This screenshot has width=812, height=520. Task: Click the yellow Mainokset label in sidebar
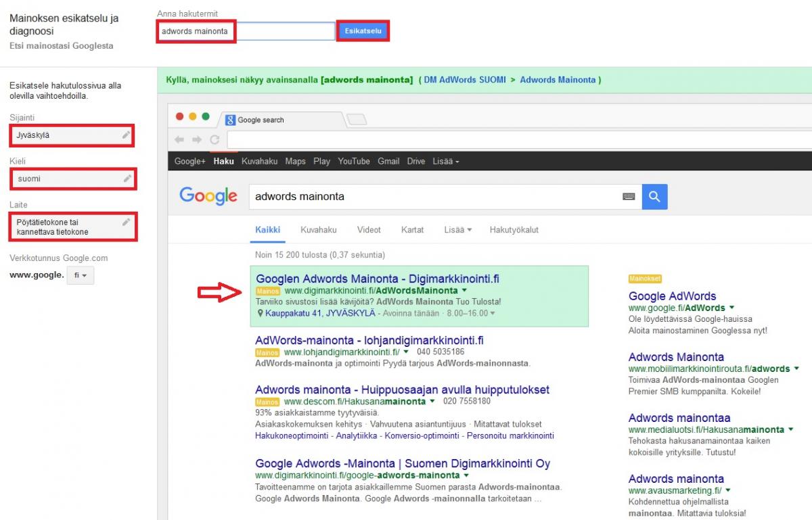[645, 279]
